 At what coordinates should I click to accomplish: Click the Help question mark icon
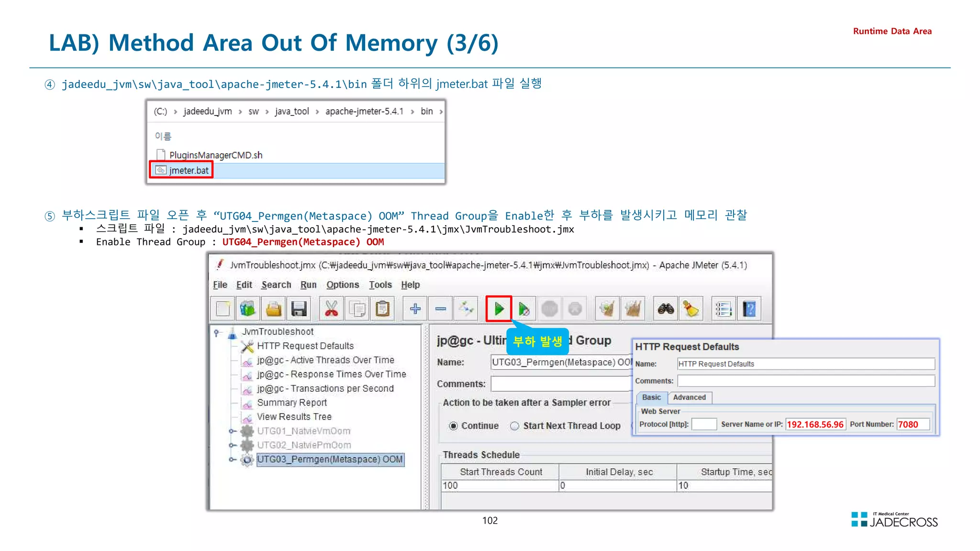pos(749,309)
